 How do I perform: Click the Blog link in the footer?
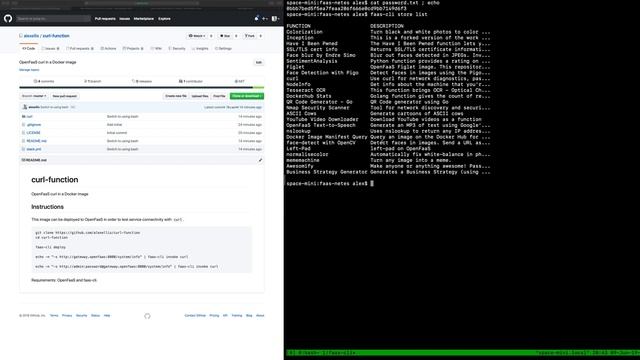point(249,316)
